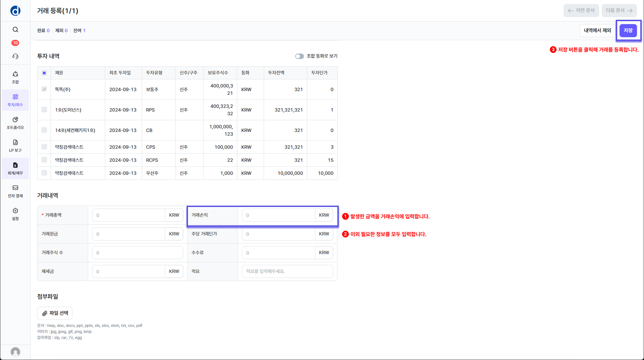Image resolution: width=644 pixels, height=360 pixels.
Task: Click the user profile avatar
Action: (x=15, y=352)
